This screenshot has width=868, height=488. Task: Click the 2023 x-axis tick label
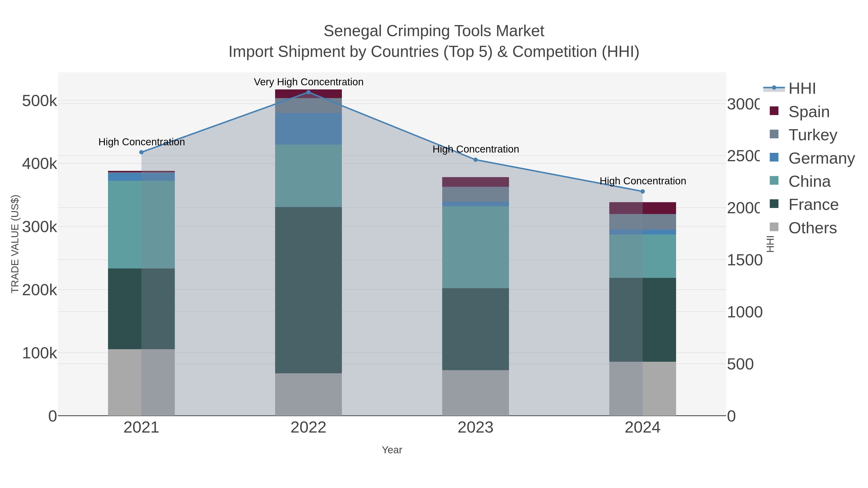click(x=475, y=428)
